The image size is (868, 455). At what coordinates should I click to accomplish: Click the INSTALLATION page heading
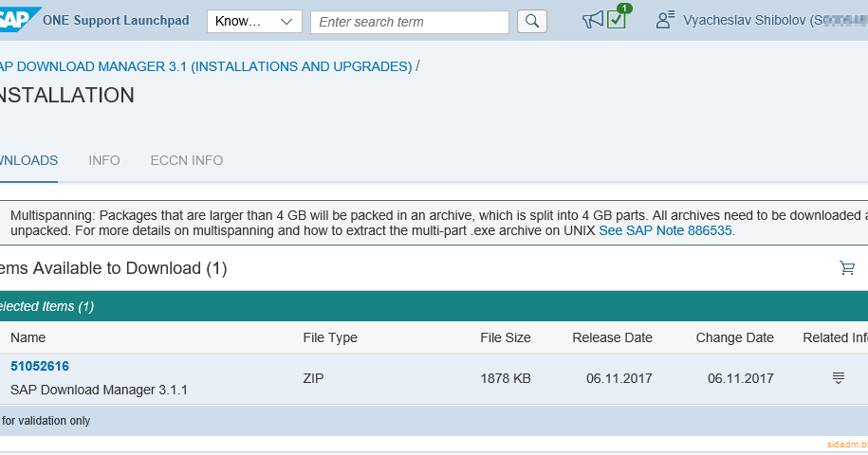tap(67, 95)
